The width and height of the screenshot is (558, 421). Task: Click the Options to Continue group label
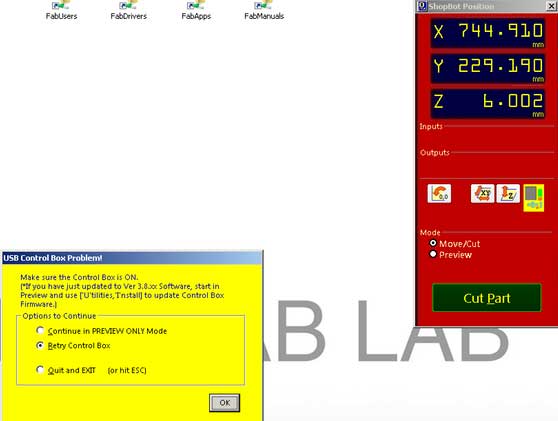[59, 316]
